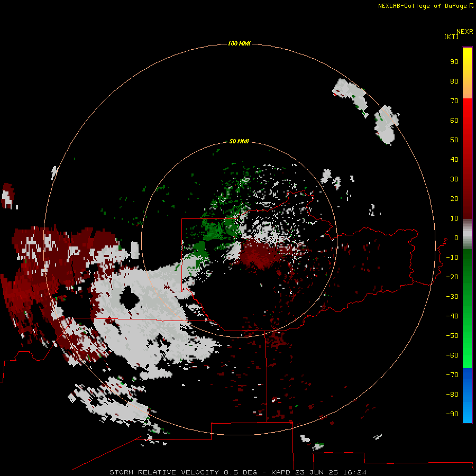Screen dimensions: 476x476
Task: Click the 70 value on the velocity scale
Action: [454, 101]
